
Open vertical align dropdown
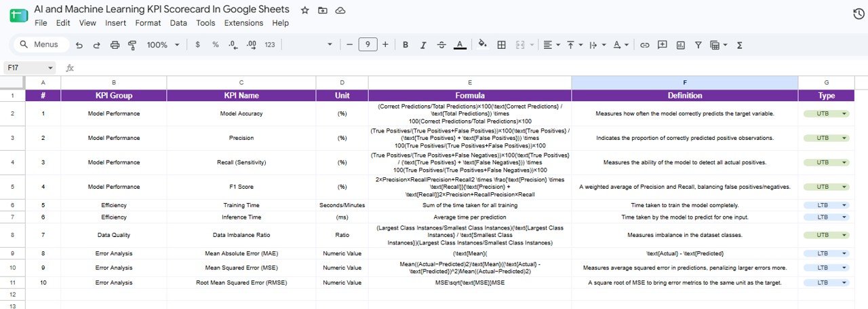tap(574, 45)
